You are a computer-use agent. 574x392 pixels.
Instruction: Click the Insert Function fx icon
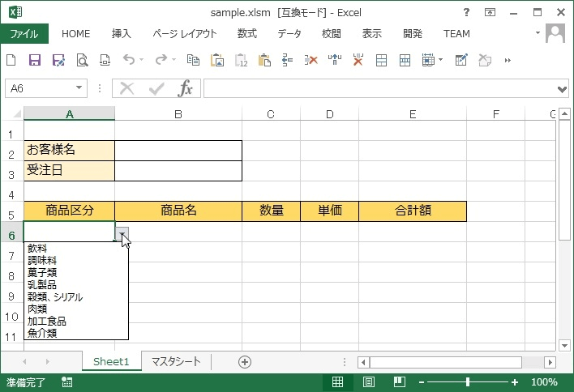pyautogui.click(x=186, y=88)
